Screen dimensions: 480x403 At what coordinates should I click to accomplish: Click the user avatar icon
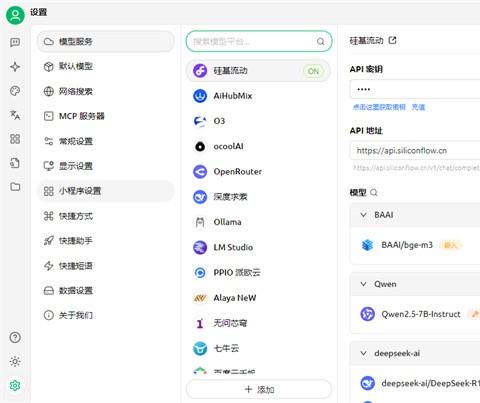click(x=15, y=15)
